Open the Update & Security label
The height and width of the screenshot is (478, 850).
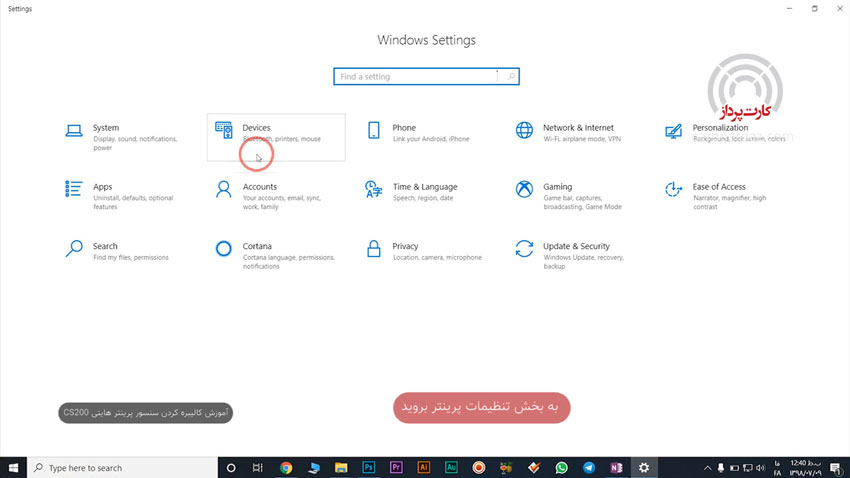coord(576,246)
